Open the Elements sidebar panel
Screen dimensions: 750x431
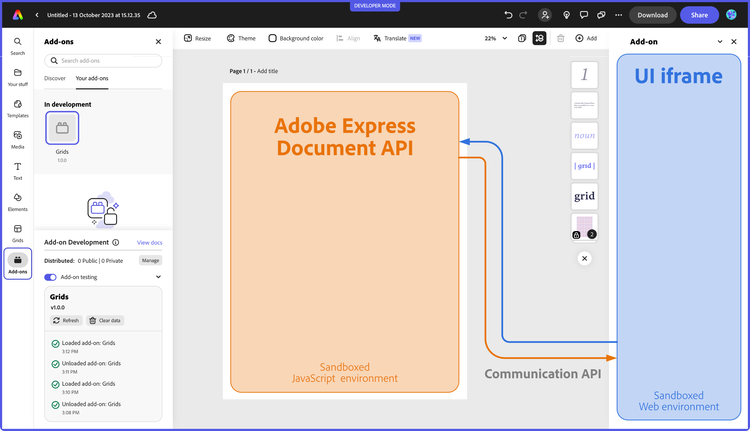pos(18,201)
